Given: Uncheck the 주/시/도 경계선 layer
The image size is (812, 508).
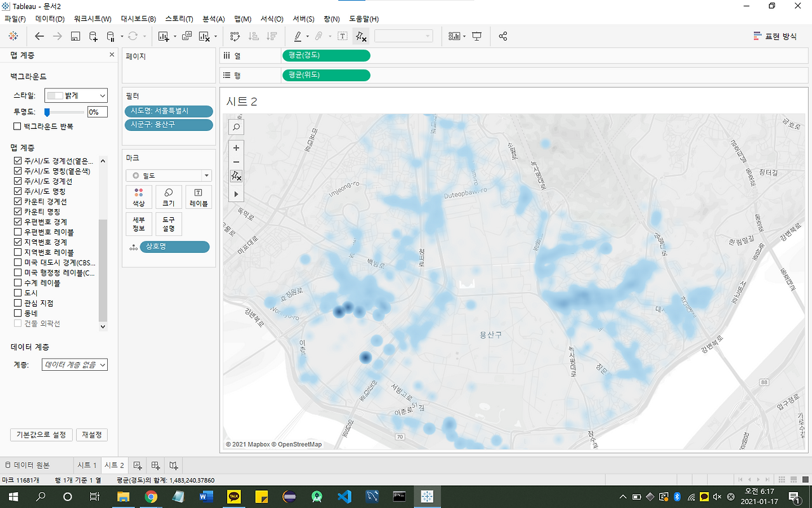Looking at the screenshot, I should (18, 181).
